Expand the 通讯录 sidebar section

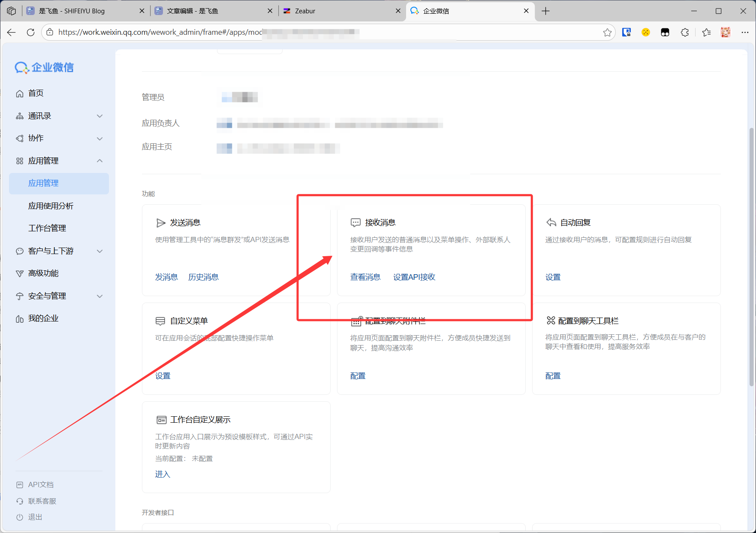(x=59, y=116)
